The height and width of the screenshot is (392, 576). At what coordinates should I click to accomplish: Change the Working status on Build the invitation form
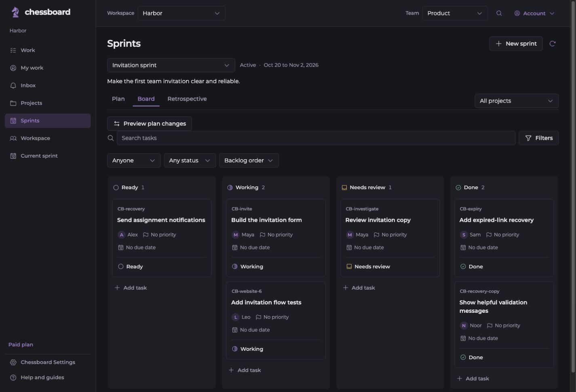tap(247, 267)
